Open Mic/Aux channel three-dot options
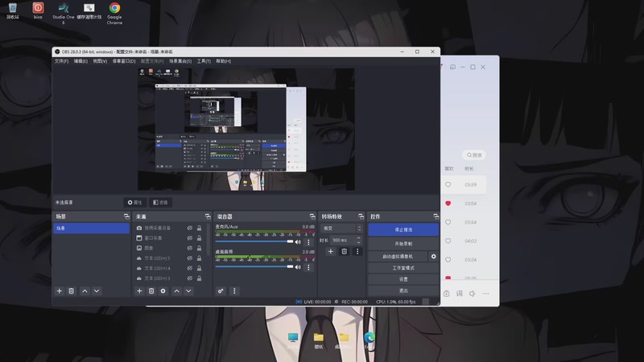Screen dimensions: 644x362 point(309,242)
